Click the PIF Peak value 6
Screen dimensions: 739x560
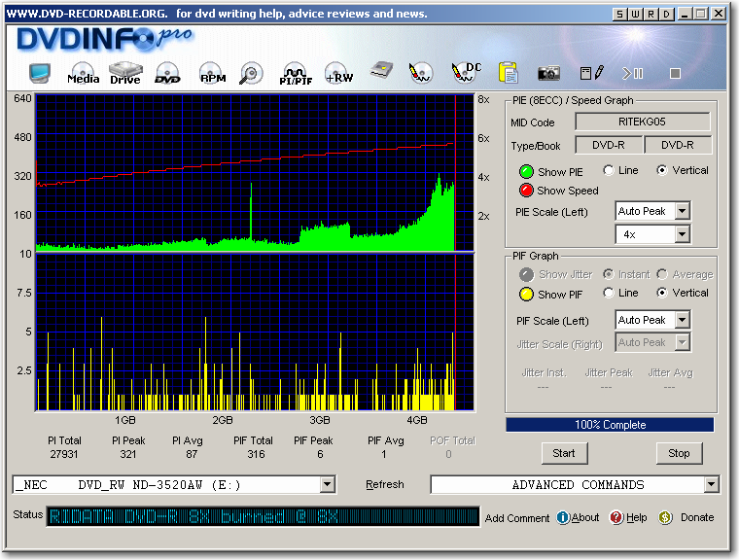[x=320, y=454]
